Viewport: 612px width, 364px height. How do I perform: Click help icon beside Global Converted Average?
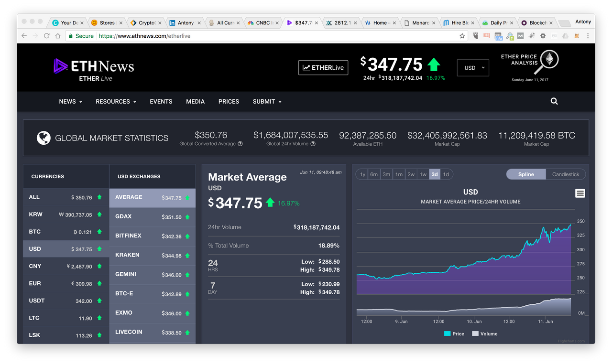click(240, 144)
